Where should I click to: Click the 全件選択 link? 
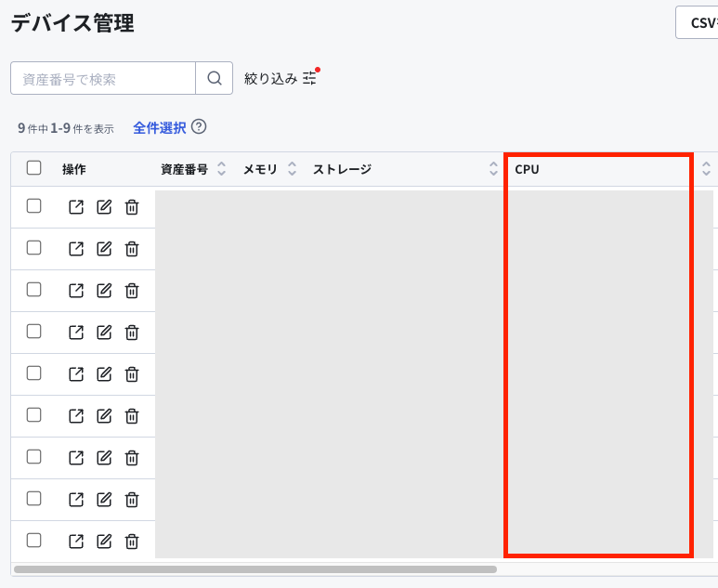tap(160, 128)
